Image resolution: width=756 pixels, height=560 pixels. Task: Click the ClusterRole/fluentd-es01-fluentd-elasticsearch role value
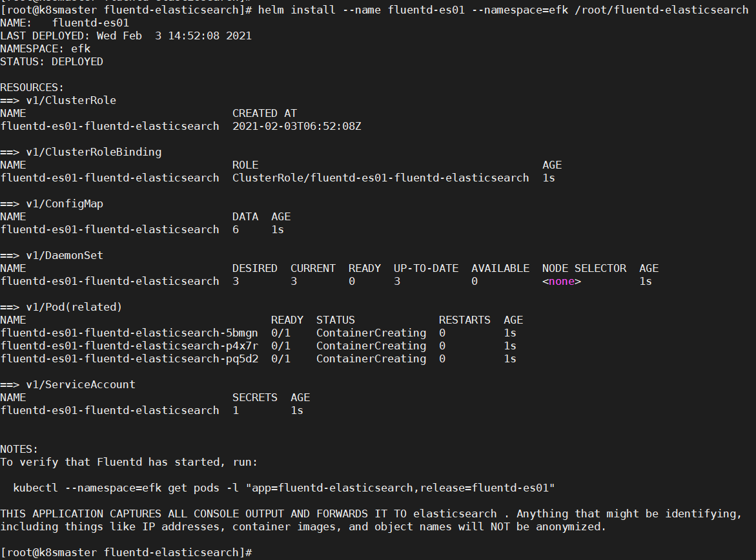click(x=380, y=178)
